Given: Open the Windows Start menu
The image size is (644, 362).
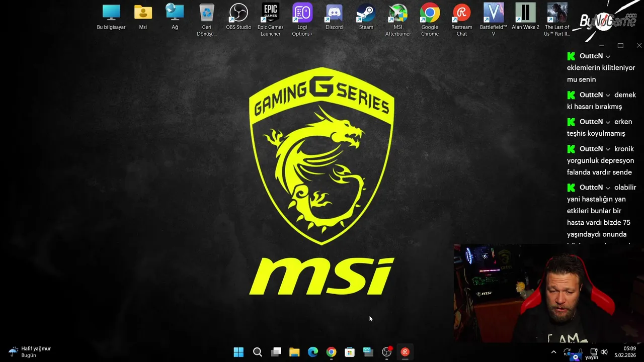Looking at the screenshot, I should [238, 352].
